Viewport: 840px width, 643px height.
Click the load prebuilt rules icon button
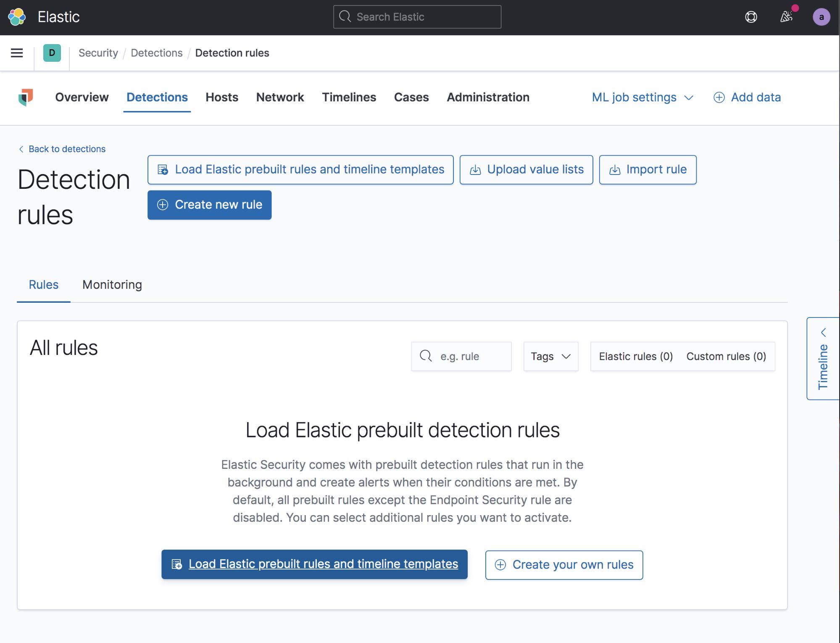163,169
